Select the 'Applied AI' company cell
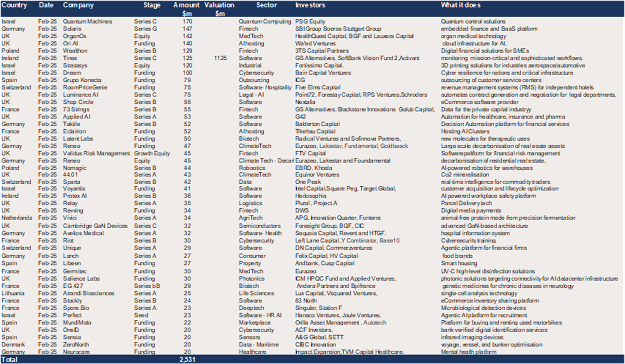The height and width of the screenshot is (364, 625). pyautogui.click(x=76, y=117)
